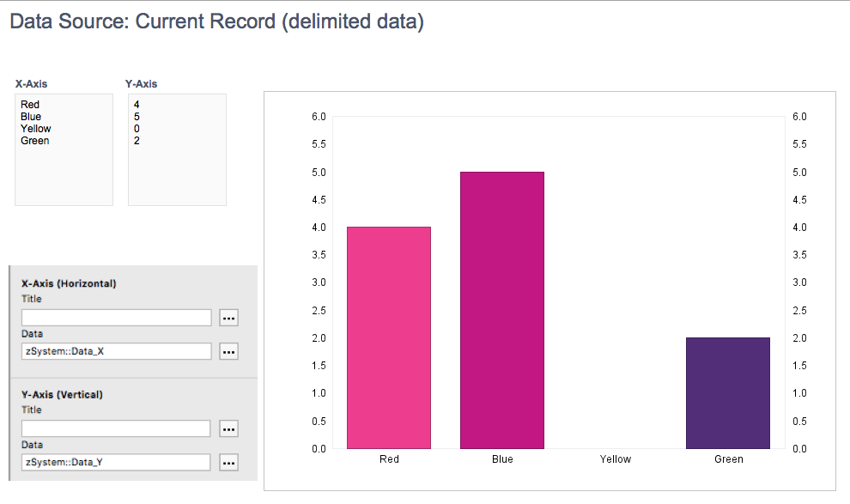850x504 pixels.
Task: Click the Y-Axis (Vertical) section heading
Action: tap(62, 395)
